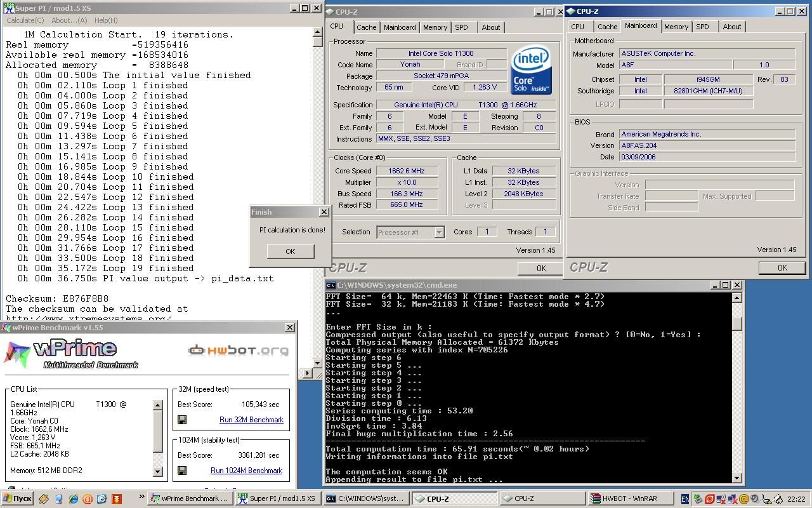Click the grey speaker volume tray icon
This screenshot has width=812, height=508.
tap(756, 499)
